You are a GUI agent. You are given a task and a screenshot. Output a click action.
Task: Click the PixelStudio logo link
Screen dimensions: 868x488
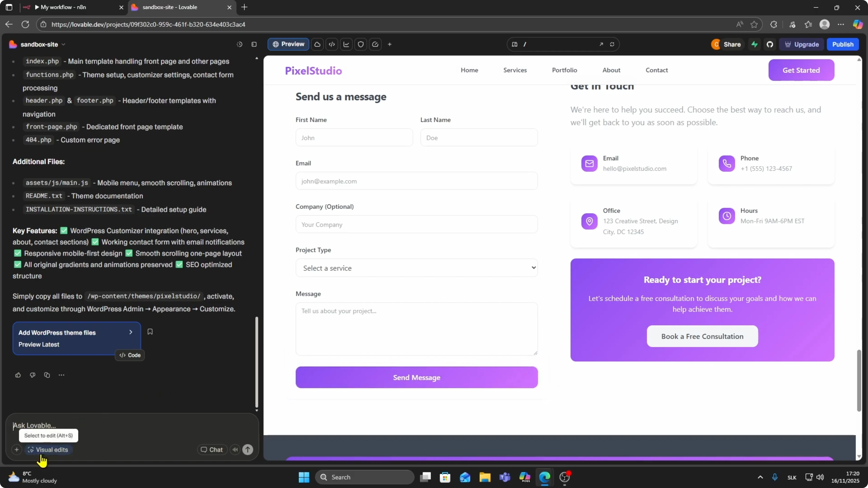coord(313,70)
